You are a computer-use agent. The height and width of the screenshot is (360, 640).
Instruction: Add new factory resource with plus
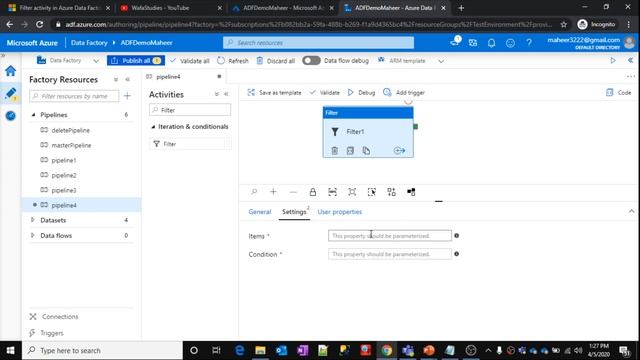point(127,96)
